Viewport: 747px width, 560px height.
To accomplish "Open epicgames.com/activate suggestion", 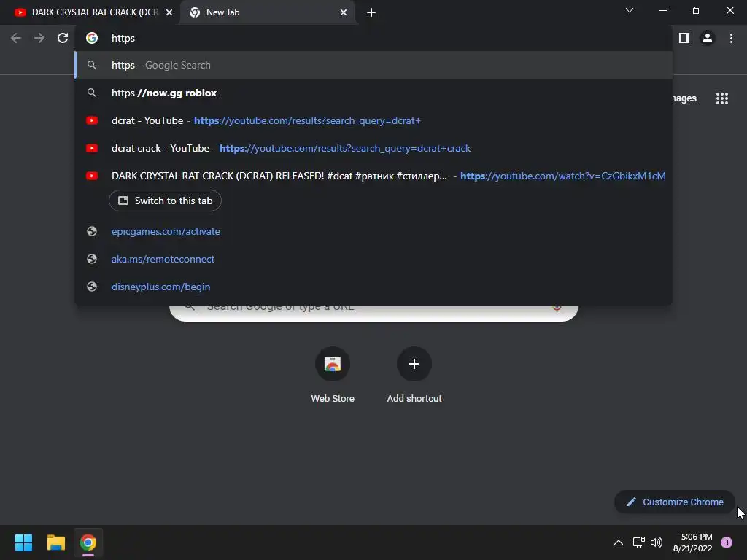I will point(373,231).
